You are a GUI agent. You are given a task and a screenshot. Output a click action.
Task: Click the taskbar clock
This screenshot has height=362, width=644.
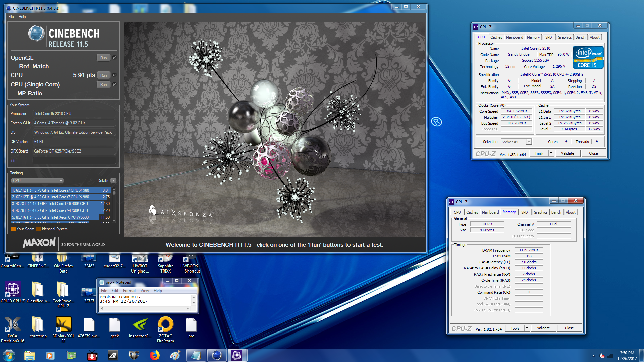pyautogui.click(x=627, y=356)
